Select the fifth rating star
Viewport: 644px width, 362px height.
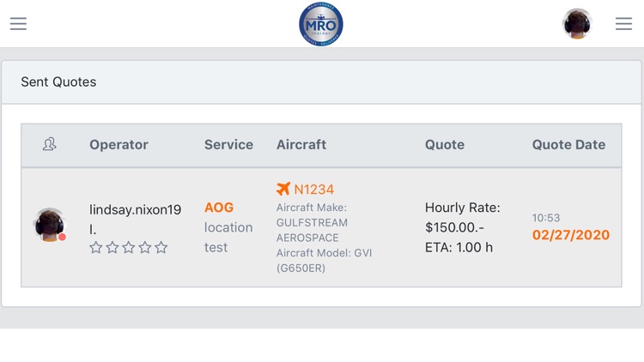(x=161, y=248)
